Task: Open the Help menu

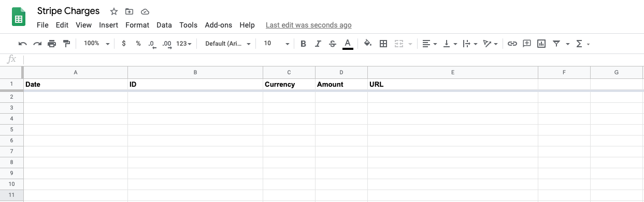Action: (x=247, y=25)
